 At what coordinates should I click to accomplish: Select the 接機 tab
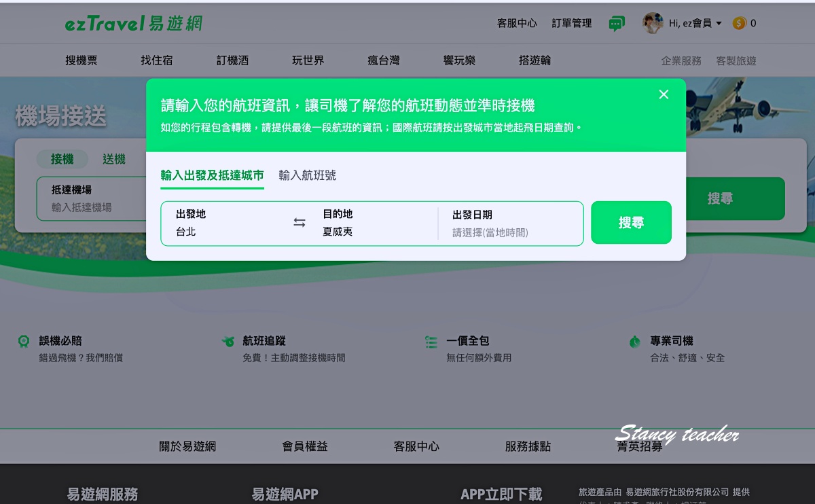[62, 159]
